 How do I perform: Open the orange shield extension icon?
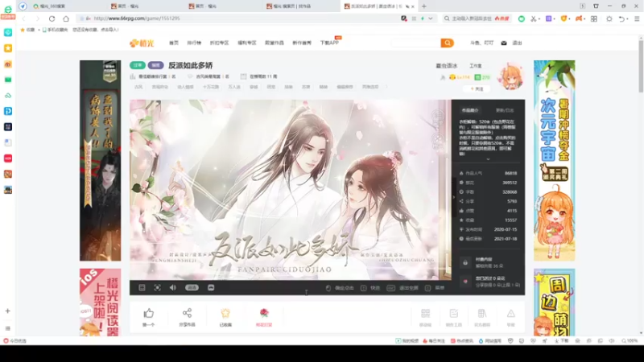564,19
